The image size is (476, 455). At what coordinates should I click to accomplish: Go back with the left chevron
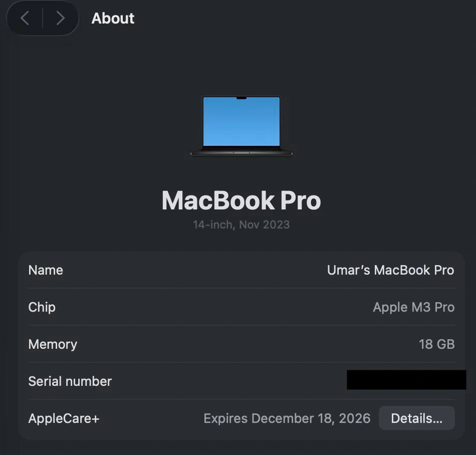tap(25, 19)
